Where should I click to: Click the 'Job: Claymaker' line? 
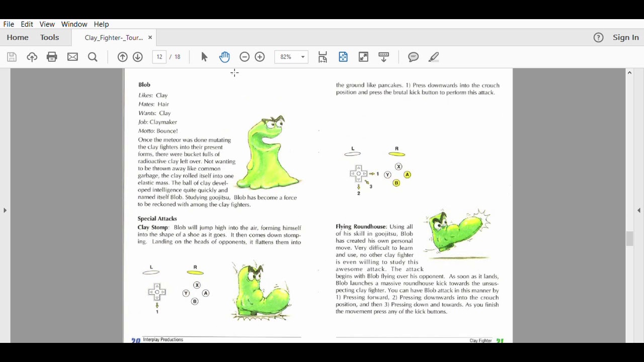157,122
